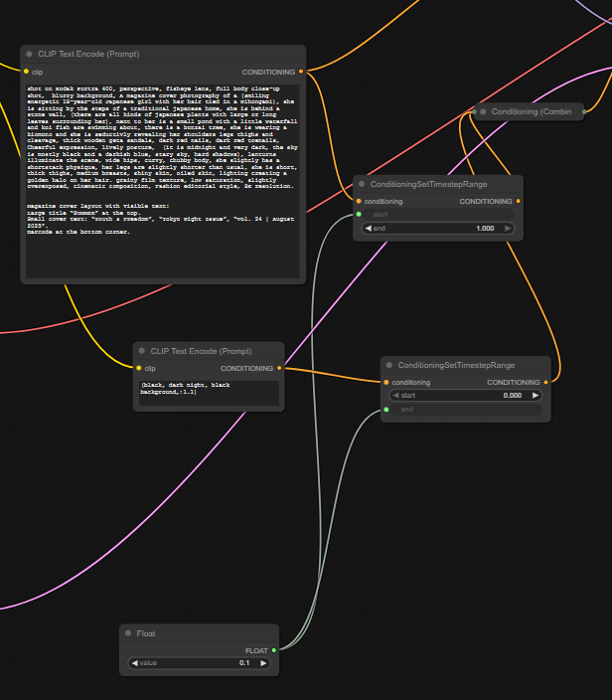The height and width of the screenshot is (700, 612).
Task: Click into the large magazine cover prompt text box
Action: click(163, 181)
